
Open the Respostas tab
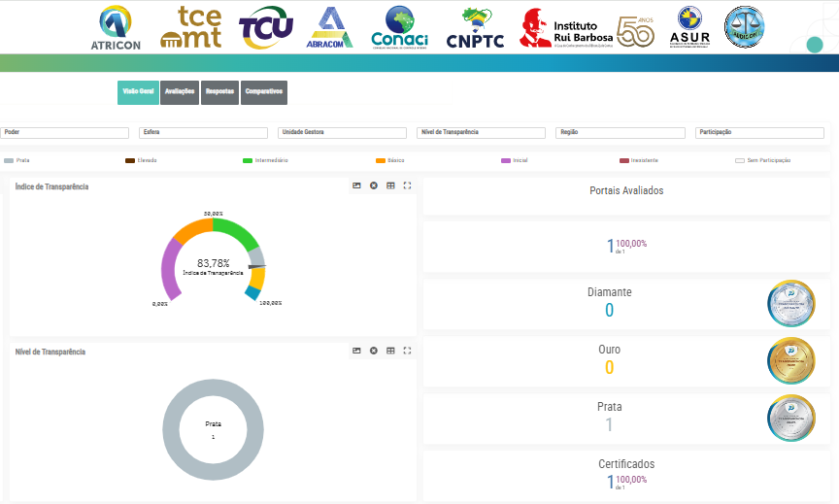[219, 92]
